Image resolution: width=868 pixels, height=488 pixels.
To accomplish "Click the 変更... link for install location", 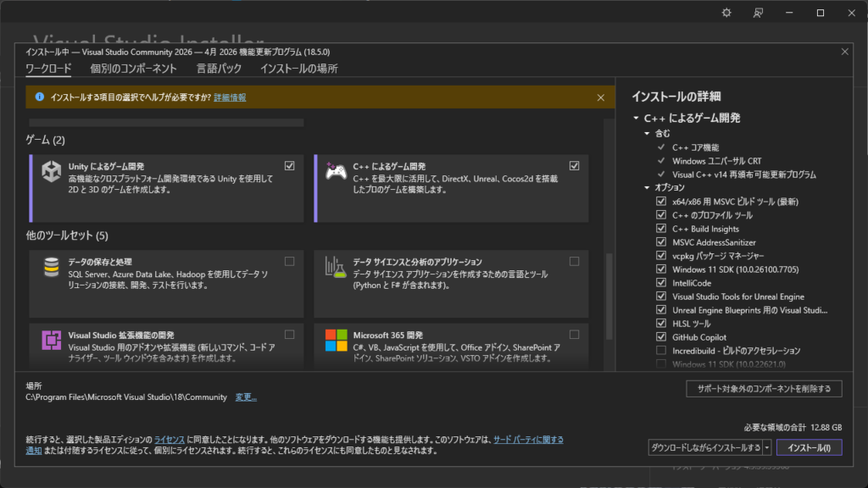I will pos(246,396).
